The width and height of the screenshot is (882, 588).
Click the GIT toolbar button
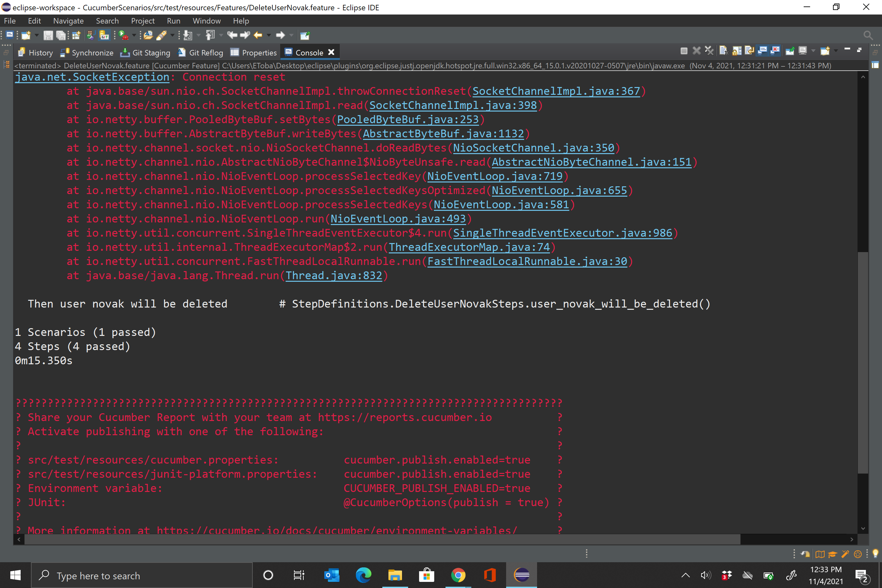104,36
